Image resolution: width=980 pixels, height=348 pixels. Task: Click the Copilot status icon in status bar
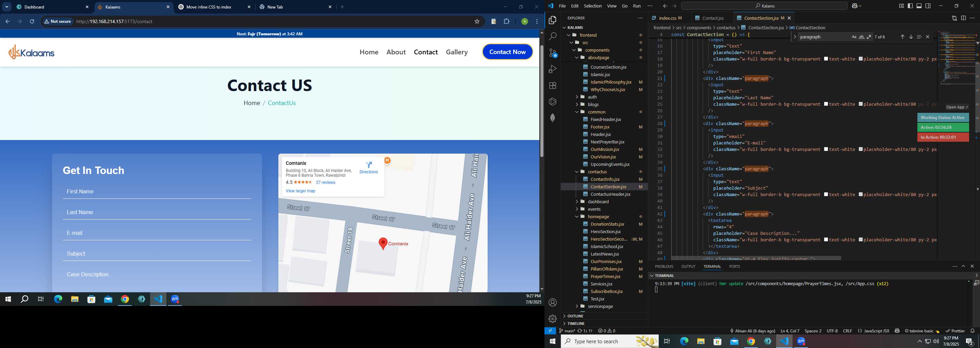pos(897,331)
